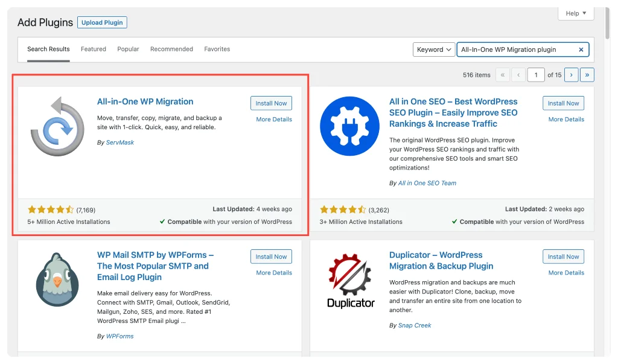618x364 pixels.
Task: Click the 3+ Million Active Installations text
Action: (361, 222)
